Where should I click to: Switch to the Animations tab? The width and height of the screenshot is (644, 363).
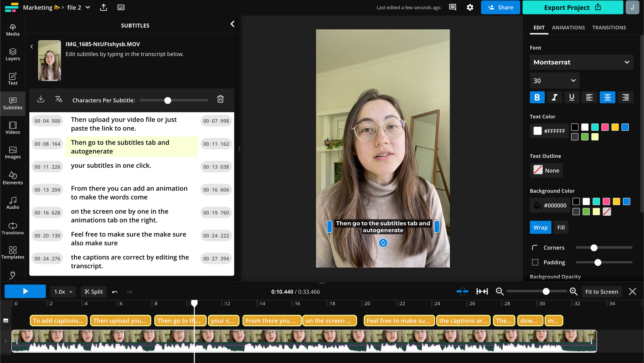click(x=568, y=27)
